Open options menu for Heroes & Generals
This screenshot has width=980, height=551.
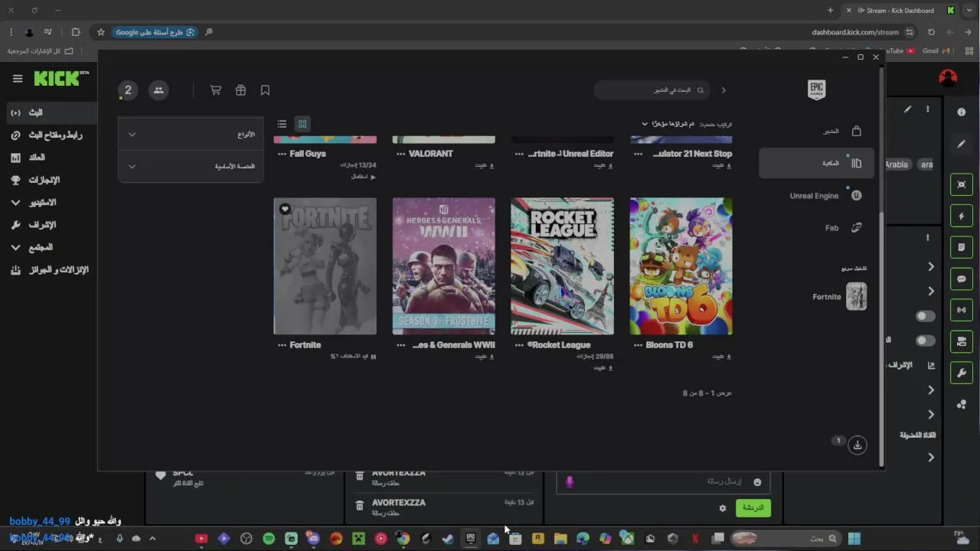[x=400, y=345]
